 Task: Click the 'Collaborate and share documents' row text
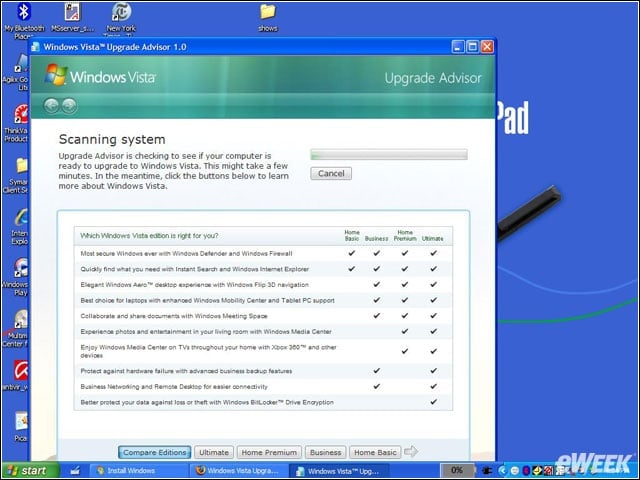click(x=174, y=316)
